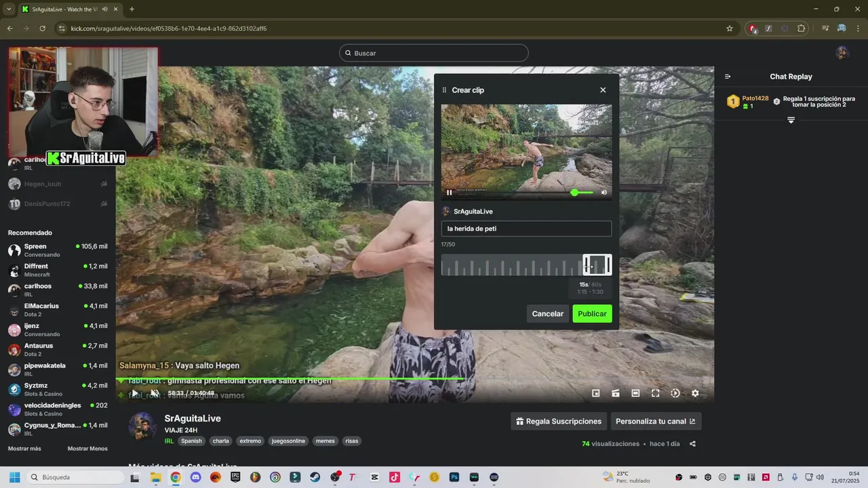Open Pato1428 top gifter entry
Screen dimensions: 868x488
pyautogui.click(x=748, y=102)
